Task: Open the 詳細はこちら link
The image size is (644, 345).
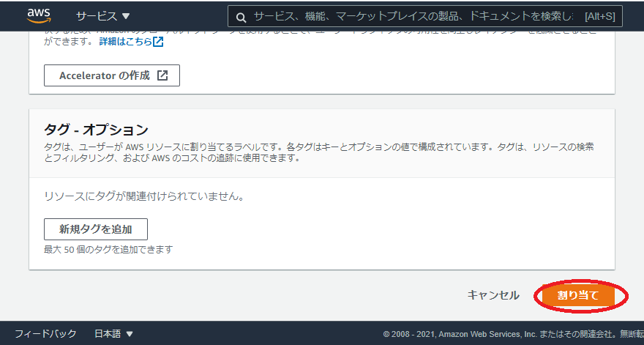Action: click(x=126, y=42)
